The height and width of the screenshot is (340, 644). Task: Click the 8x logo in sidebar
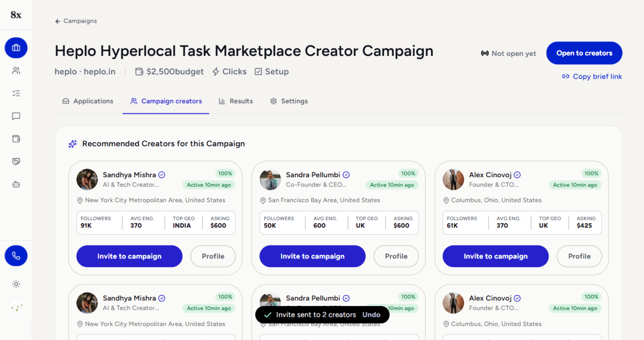pyautogui.click(x=16, y=15)
